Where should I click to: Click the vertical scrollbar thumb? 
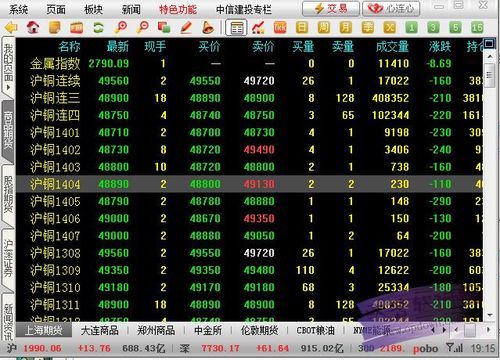coord(489,75)
